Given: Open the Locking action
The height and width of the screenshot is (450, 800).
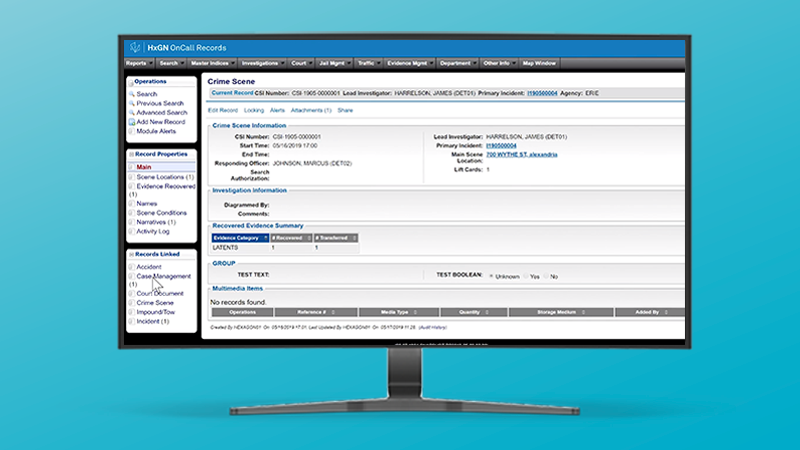Looking at the screenshot, I should [254, 110].
